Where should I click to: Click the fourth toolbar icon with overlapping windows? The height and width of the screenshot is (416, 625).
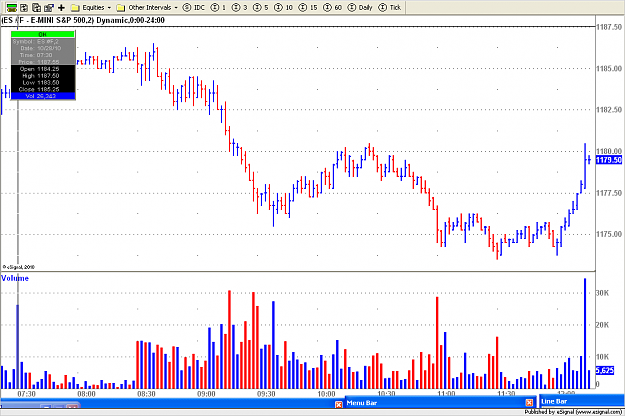point(49,7)
